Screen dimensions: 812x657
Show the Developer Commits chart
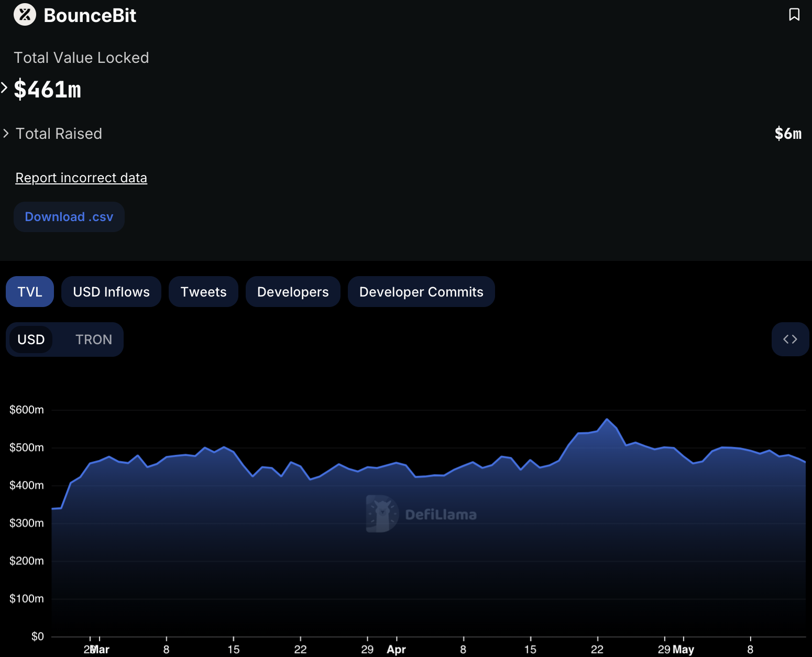421,292
